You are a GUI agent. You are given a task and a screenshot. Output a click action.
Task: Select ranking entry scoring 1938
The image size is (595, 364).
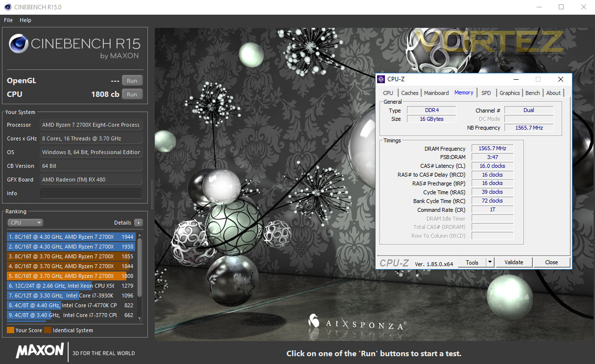[71, 247]
